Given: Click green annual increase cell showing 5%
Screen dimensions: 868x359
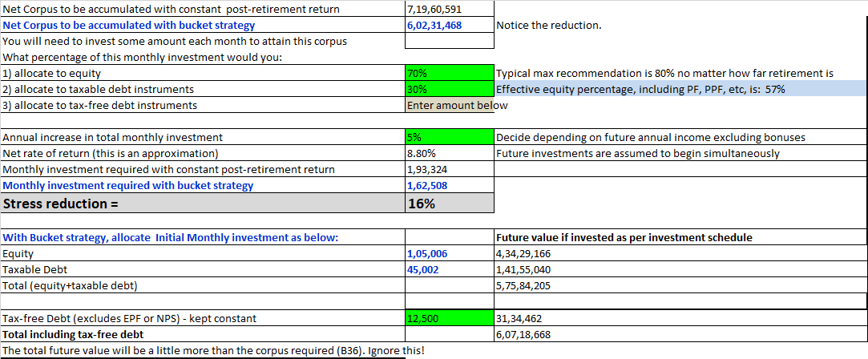Looking at the screenshot, I should click(x=450, y=137).
